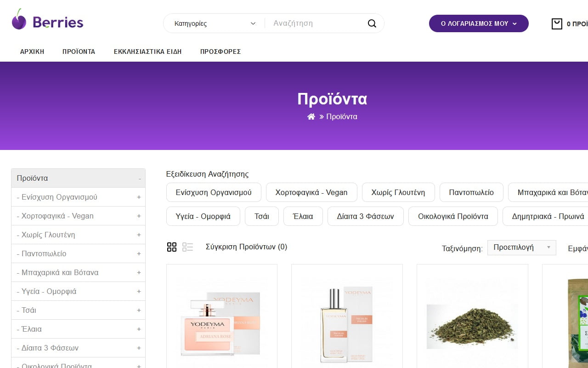The image size is (588, 368).
Task: Open ΠΡΟΣΦΟΡΕΣ menu item
Action: [x=220, y=52]
